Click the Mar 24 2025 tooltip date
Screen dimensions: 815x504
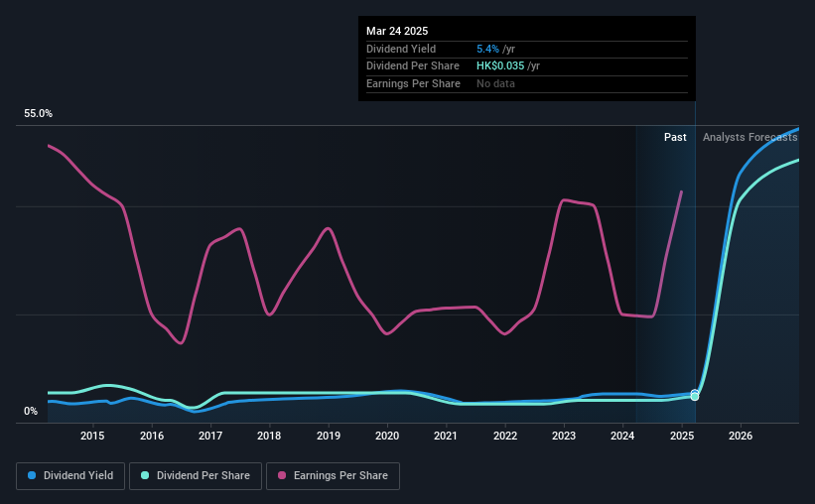click(397, 31)
